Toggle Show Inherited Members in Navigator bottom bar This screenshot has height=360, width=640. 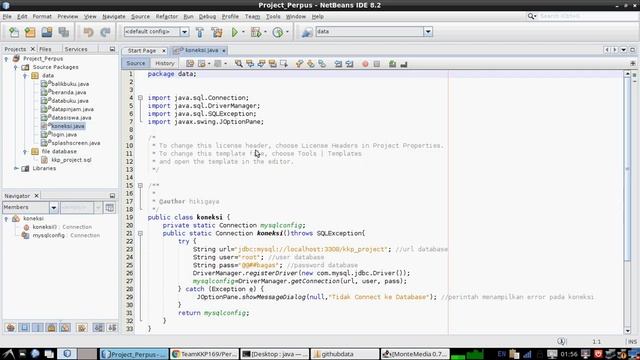click(x=11, y=327)
